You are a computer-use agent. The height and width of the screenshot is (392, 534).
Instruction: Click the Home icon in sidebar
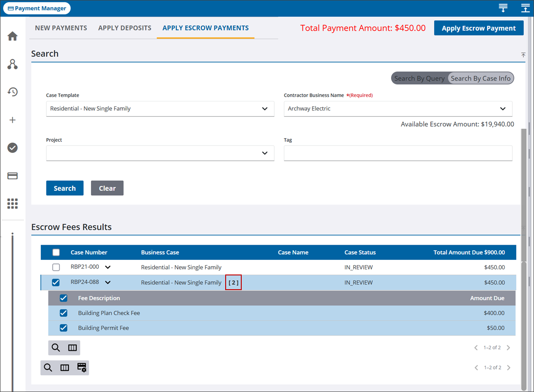tap(12, 36)
